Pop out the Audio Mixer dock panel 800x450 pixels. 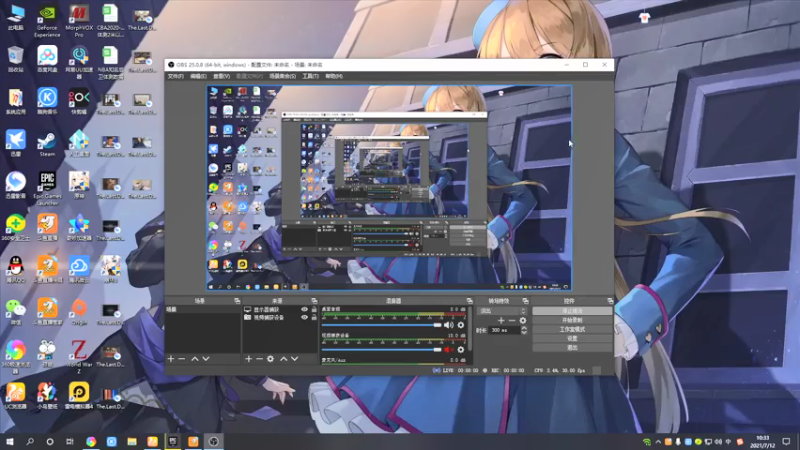tap(469, 301)
